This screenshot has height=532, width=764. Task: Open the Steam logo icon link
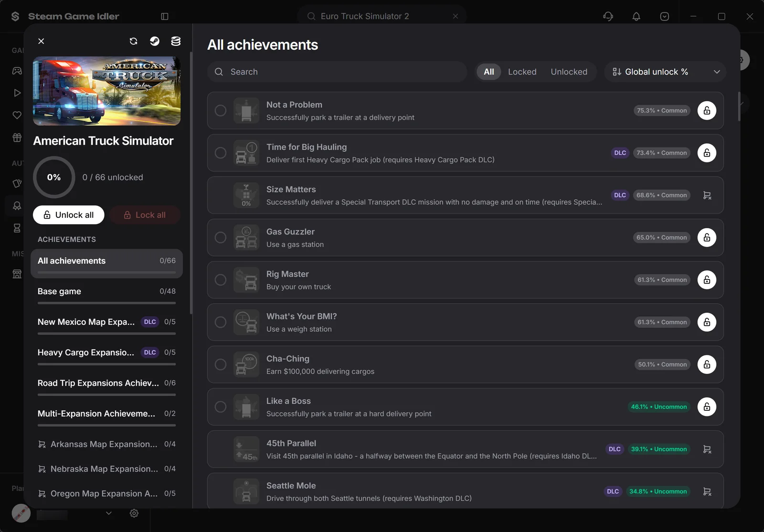tap(155, 41)
